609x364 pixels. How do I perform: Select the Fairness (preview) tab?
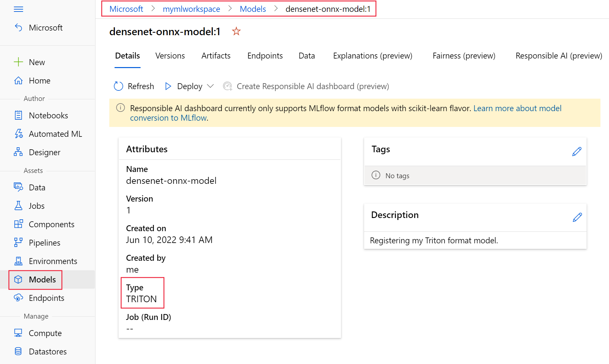(464, 56)
